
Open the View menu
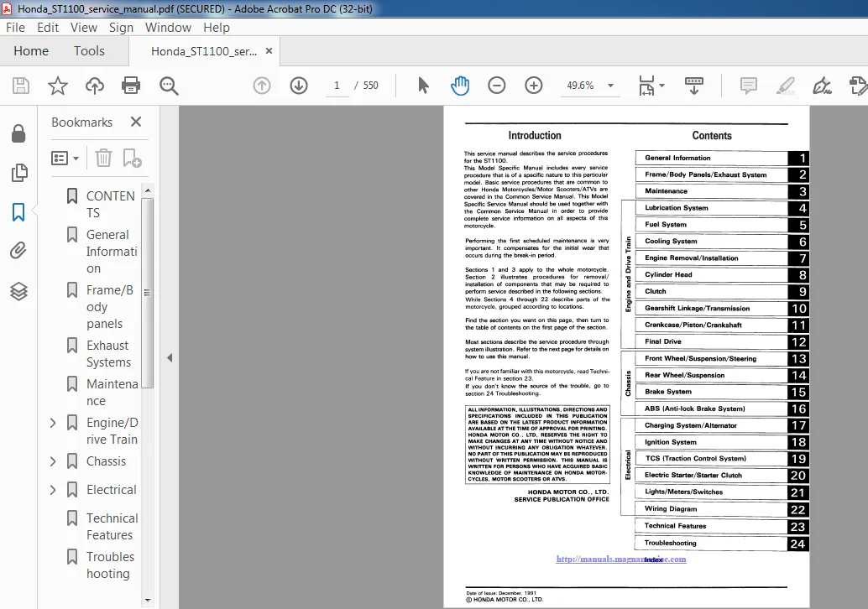84,28
